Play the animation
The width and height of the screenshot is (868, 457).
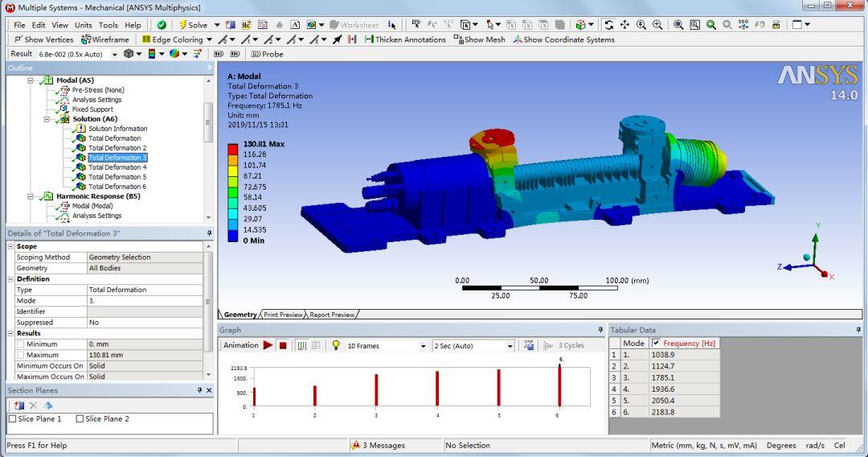[268, 345]
